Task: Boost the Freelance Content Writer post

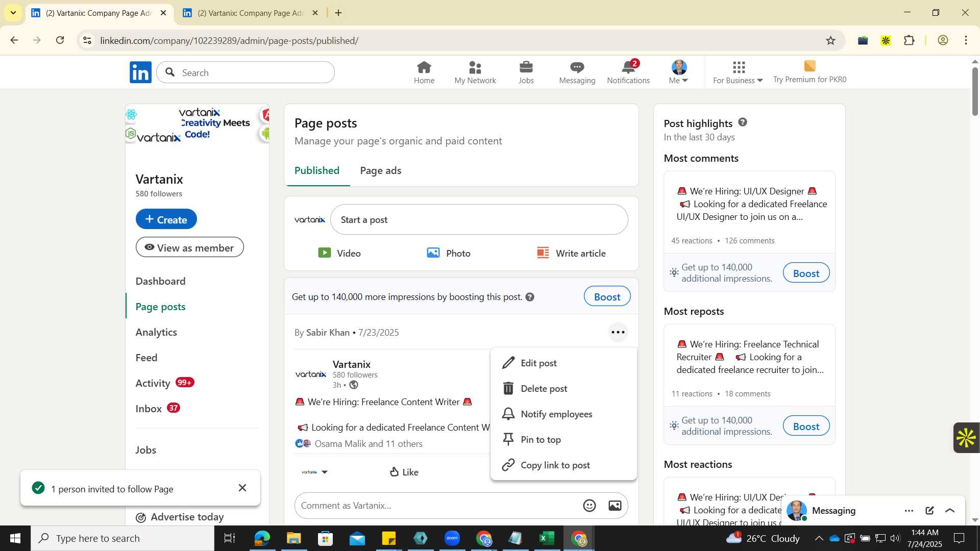Action: point(607,296)
